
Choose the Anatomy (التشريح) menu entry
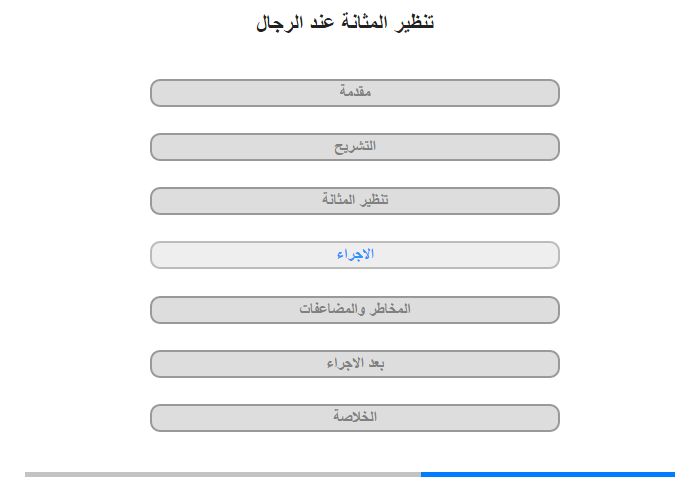click(x=355, y=147)
